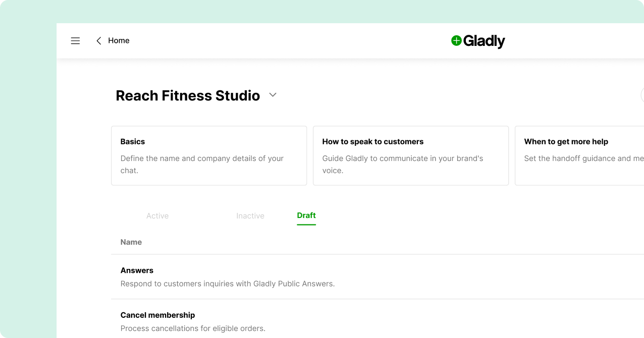Open the How to speak to customers card
The image size is (644, 338).
tap(410, 155)
